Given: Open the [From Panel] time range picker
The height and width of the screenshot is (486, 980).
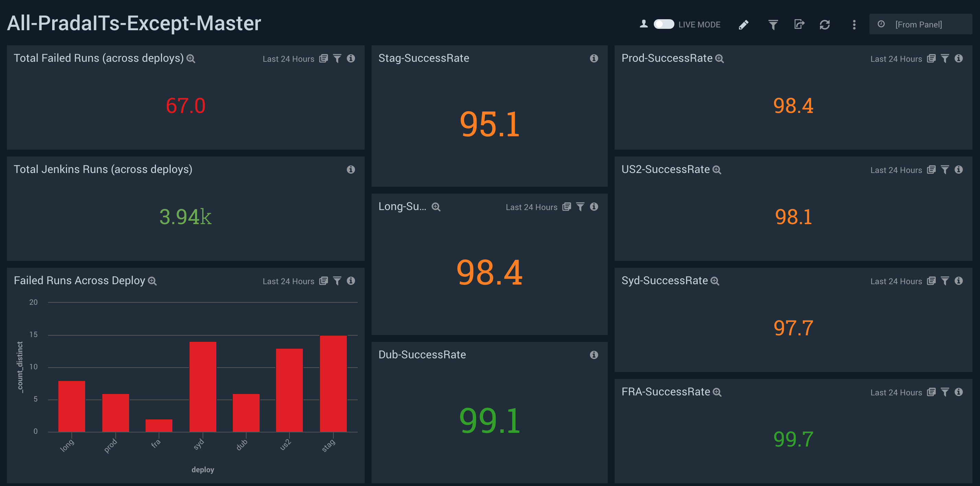Looking at the screenshot, I should (x=920, y=24).
